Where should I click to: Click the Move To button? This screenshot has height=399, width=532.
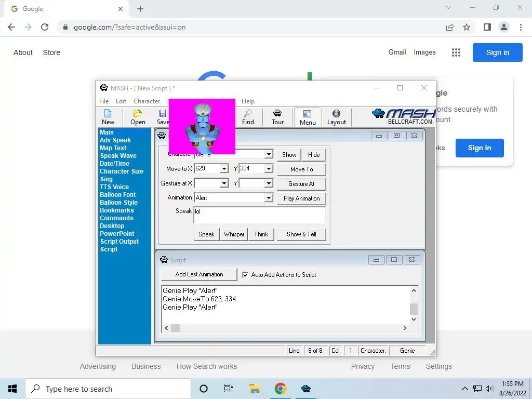coord(302,169)
